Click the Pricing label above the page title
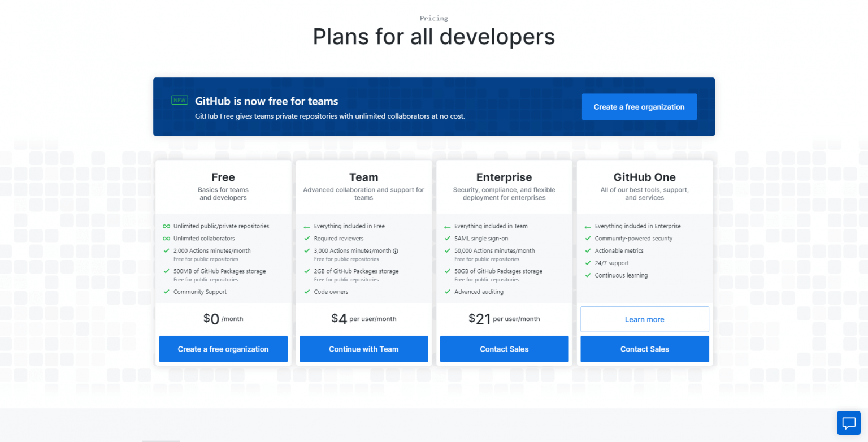This screenshot has width=868, height=442. pos(433,18)
